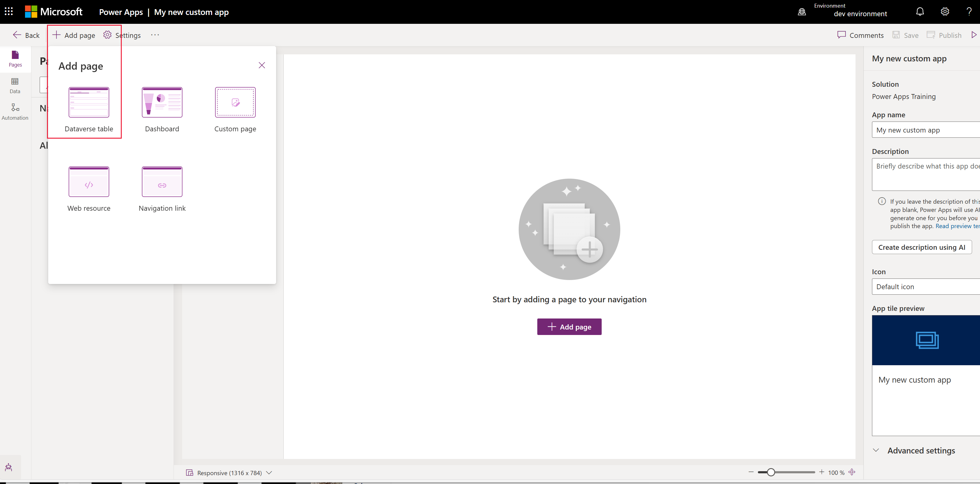The image size is (980, 484).
Task: Click the Add page button
Action: [74, 35]
